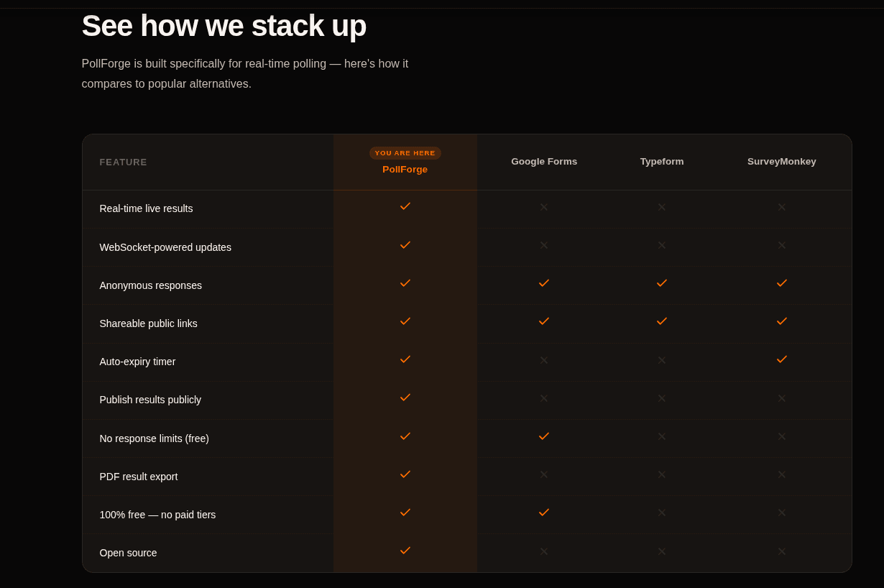Click the No response limits (free) label
This screenshot has width=884, height=588.
[155, 438]
